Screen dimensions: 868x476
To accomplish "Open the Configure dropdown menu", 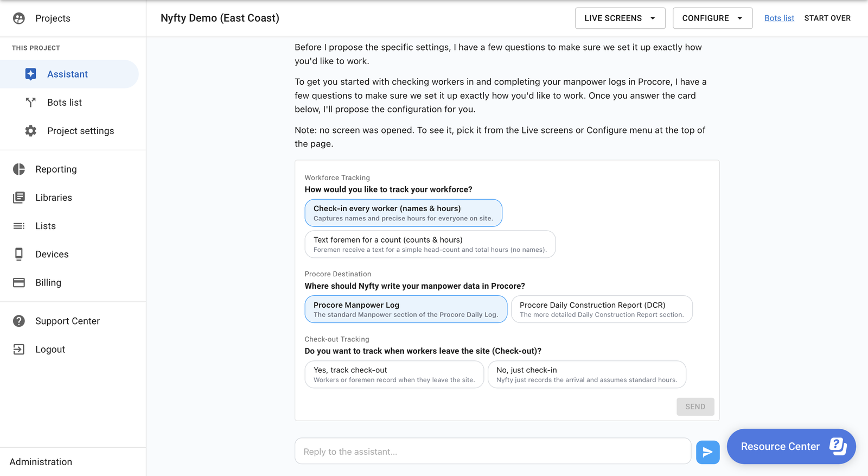I will click(712, 18).
